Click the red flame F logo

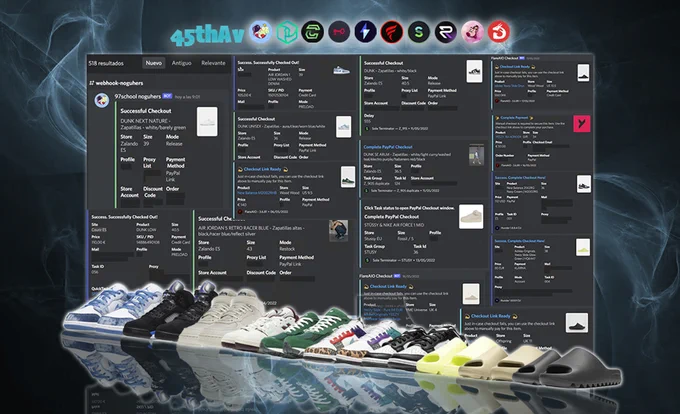pos(392,32)
